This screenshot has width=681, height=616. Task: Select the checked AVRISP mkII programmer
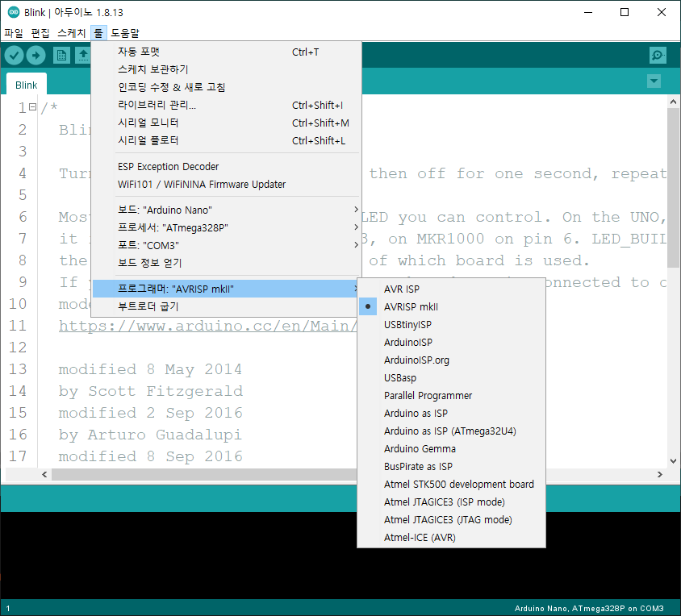point(451,307)
